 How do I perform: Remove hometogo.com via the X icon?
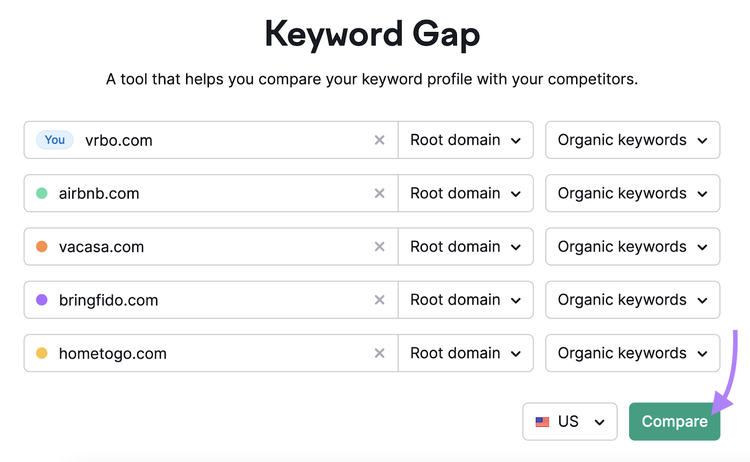[379, 353]
